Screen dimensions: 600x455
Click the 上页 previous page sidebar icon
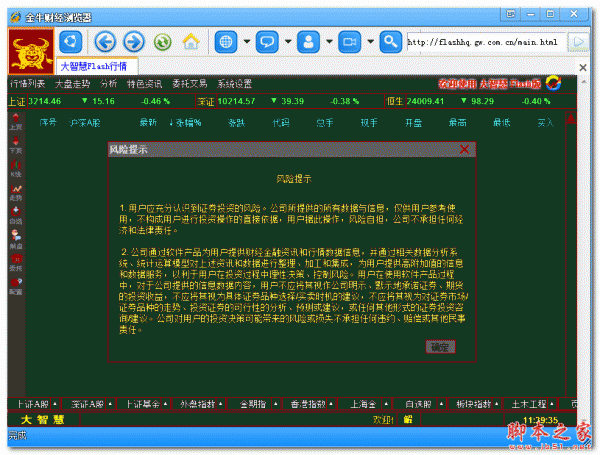(16, 122)
